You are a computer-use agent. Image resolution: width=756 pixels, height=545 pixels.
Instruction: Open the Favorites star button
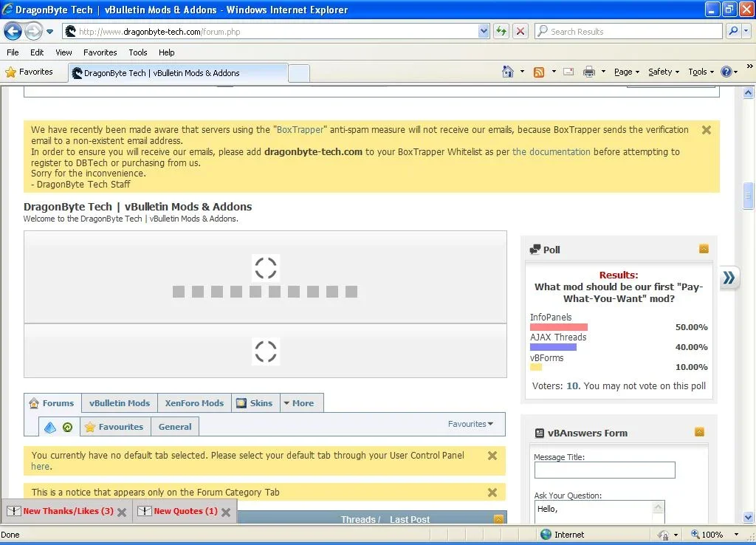30,72
